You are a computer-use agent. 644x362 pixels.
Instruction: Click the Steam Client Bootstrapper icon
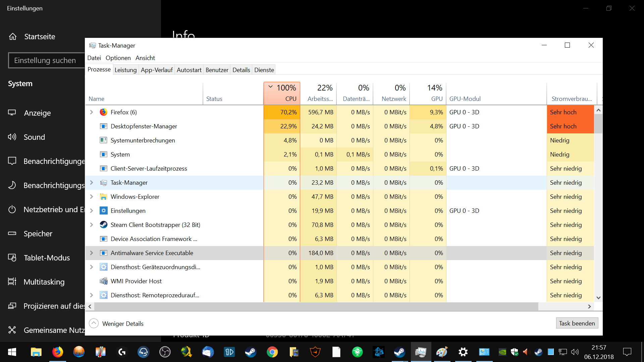[x=103, y=225]
